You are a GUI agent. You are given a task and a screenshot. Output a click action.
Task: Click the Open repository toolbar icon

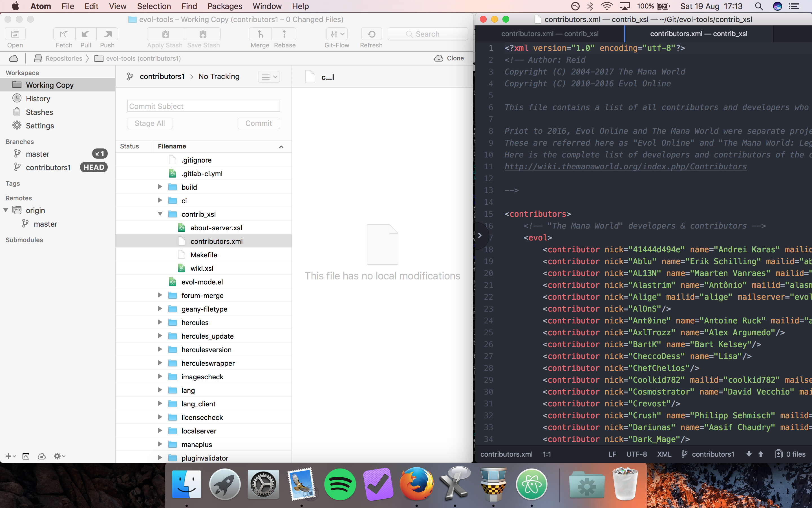tap(15, 34)
